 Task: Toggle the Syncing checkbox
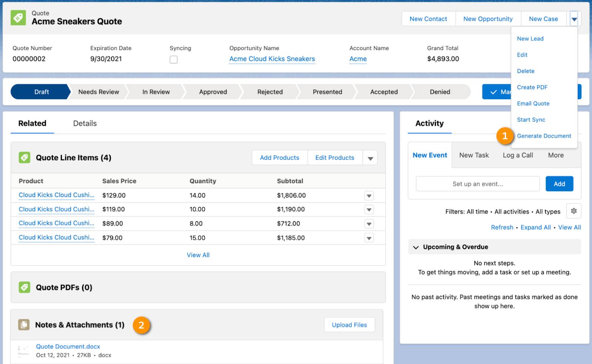pyautogui.click(x=174, y=60)
